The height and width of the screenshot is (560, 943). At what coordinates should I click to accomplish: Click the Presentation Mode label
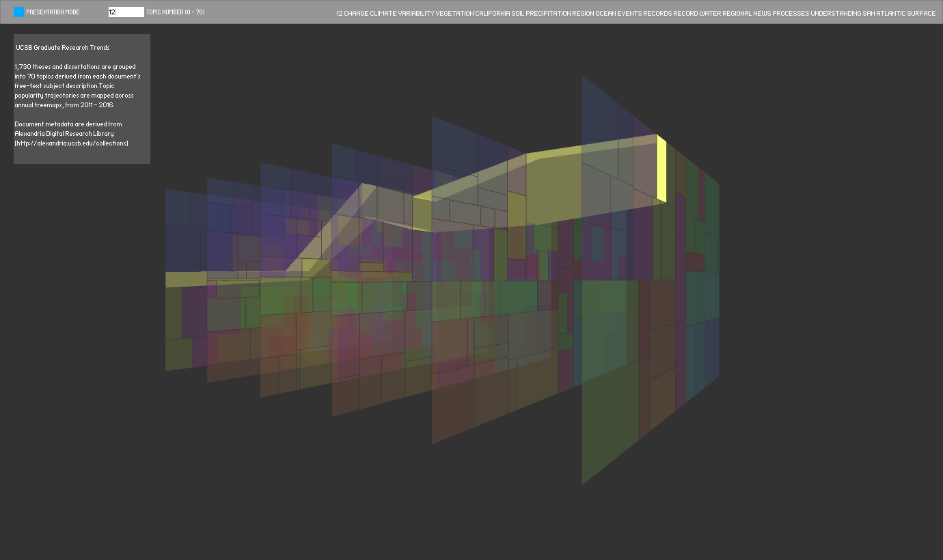[53, 12]
